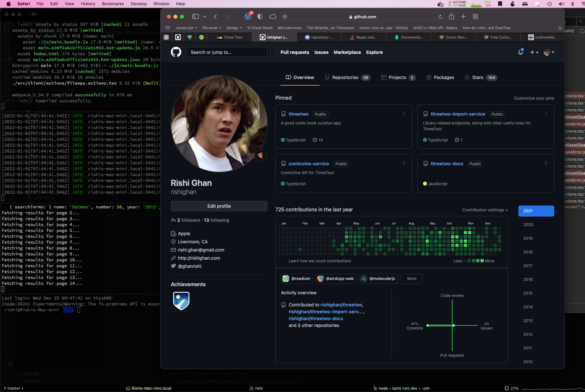The height and width of the screenshot is (392, 585).
Task: Open the threetwo-import-service repository link
Action: point(458,114)
